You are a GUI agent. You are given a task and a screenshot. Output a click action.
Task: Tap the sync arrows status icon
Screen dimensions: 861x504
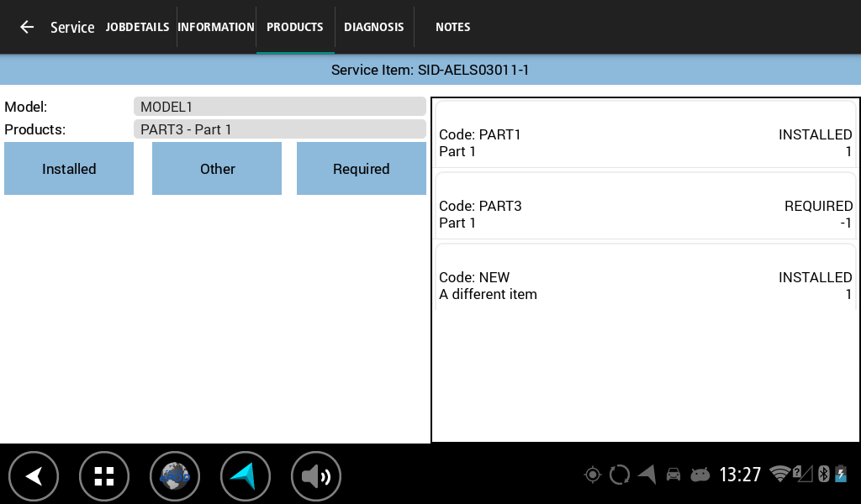point(620,475)
